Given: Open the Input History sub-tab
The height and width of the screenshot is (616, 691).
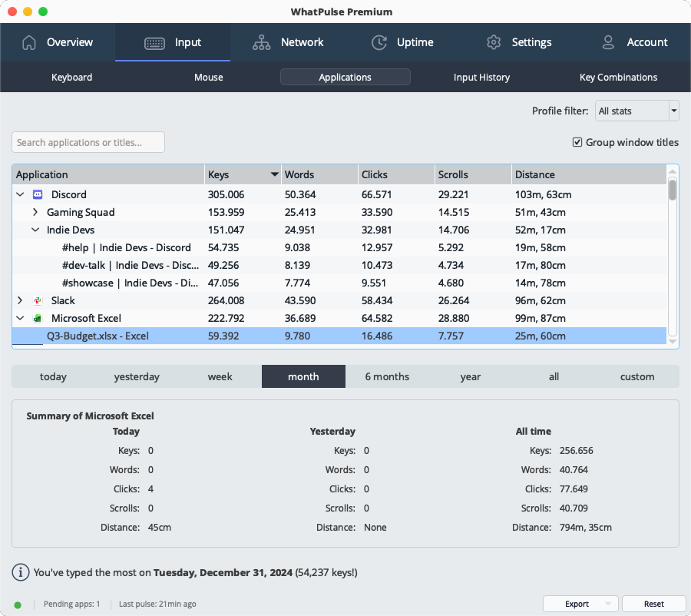Looking at the screenshot, I should pos(481,77).
